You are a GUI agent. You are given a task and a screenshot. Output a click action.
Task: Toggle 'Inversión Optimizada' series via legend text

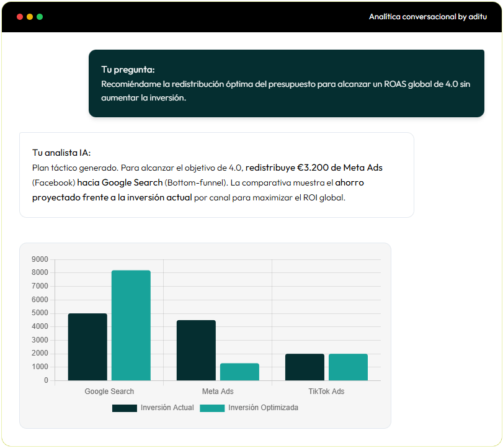pyautogui.click(x=263, y=408)
